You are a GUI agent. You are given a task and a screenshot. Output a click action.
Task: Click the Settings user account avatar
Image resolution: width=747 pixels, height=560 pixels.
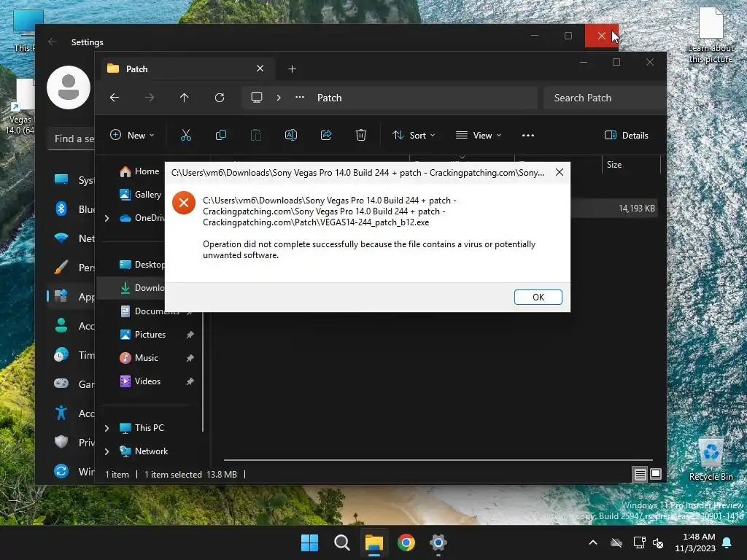pos(69,87)
